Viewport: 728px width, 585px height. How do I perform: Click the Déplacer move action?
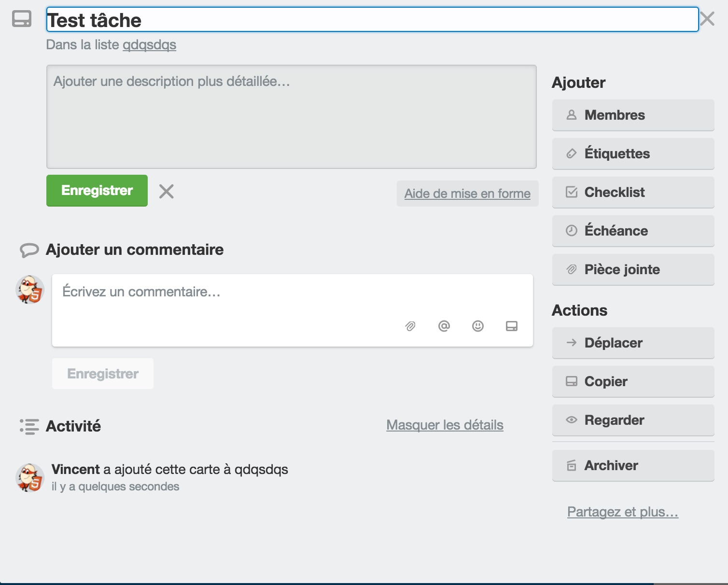633,343
